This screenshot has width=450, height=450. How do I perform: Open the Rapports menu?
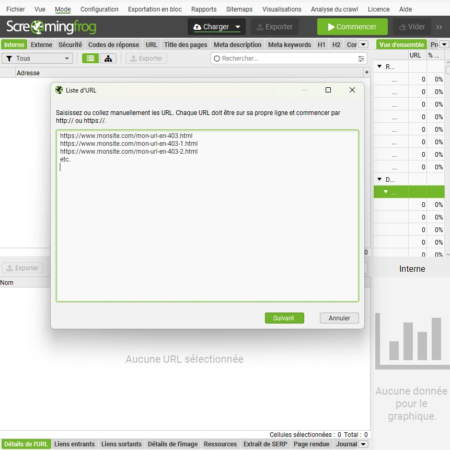[204, 9]
